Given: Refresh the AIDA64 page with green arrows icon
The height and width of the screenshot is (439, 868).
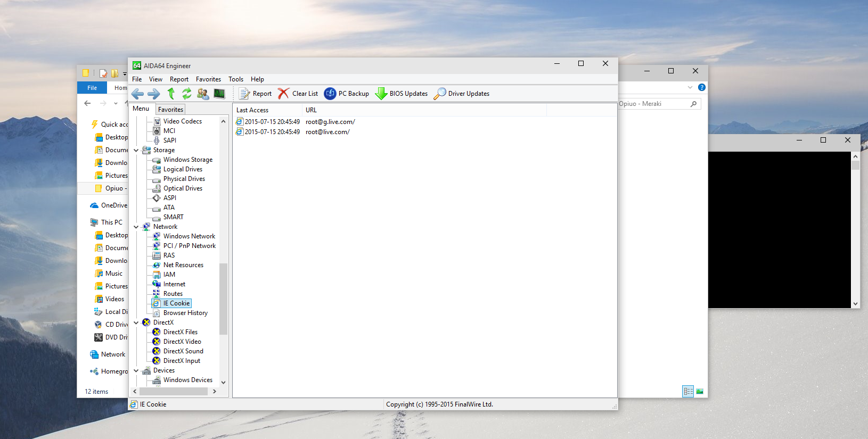Looking at the screenshot, I should pyautogui.click(x=186, y=94).
